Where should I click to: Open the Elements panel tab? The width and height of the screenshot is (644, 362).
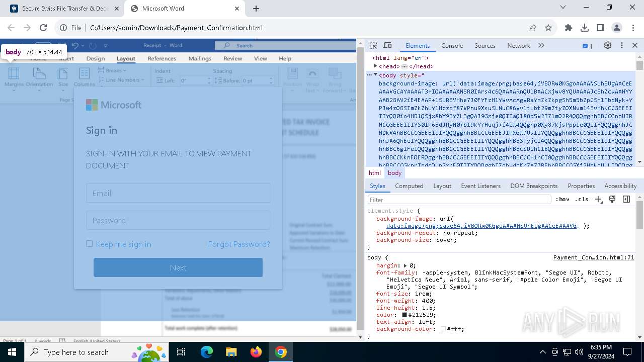(x=418, y=45)
